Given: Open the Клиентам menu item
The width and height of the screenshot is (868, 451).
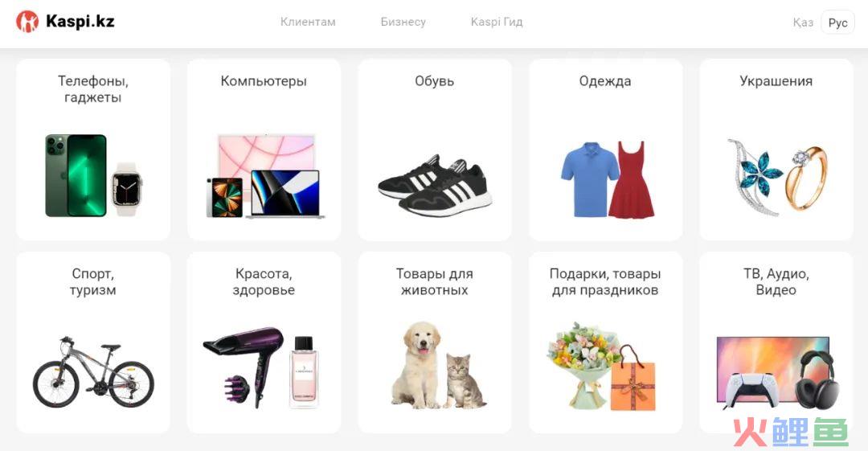Looking at the screenshot, I should [x=308, y=23].
